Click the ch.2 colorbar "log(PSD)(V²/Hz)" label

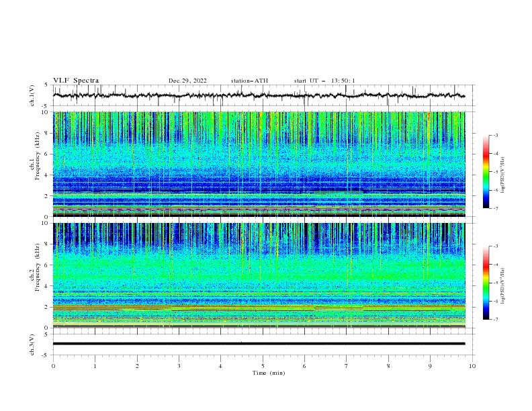point(502,286)
